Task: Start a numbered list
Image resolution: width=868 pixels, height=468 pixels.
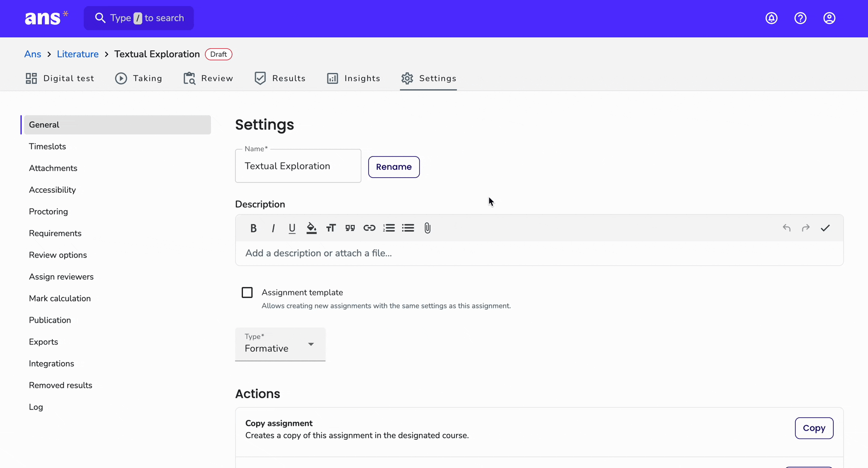Action: coord(389,228)
